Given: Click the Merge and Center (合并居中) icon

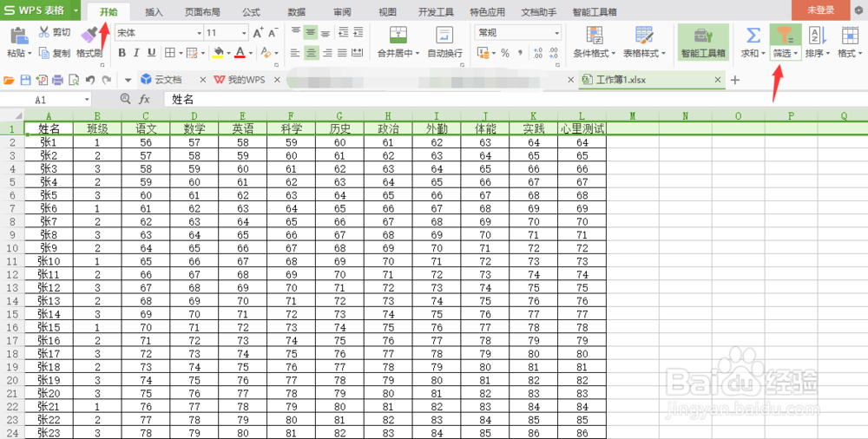Looking at the screenshot, I should (x=398, y=35).
